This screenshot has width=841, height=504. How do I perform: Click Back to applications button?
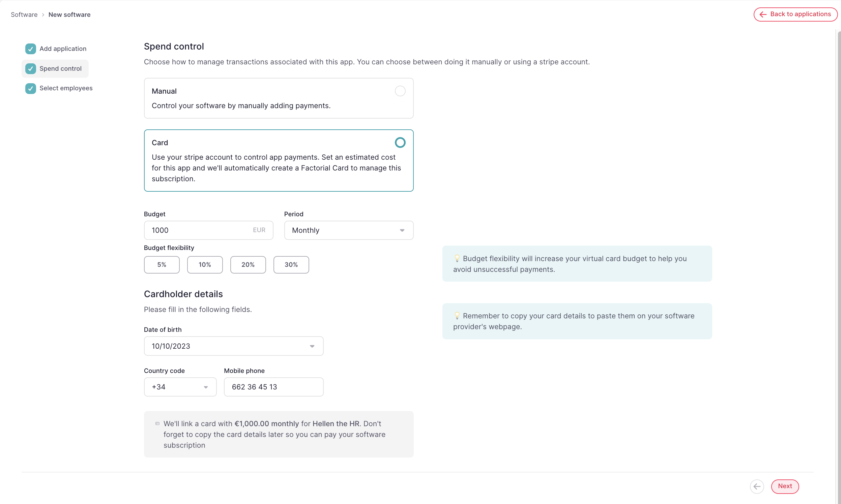tap(795, 14)
